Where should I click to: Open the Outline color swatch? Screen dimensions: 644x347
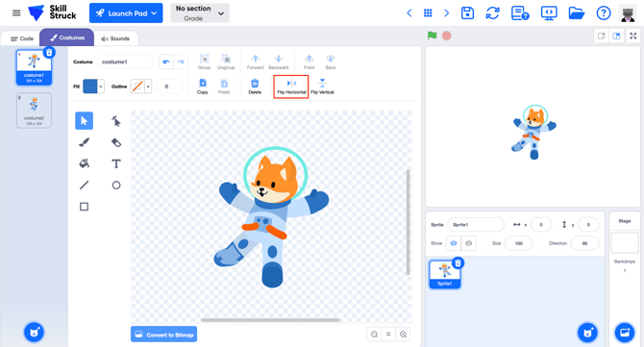(141, 87)
